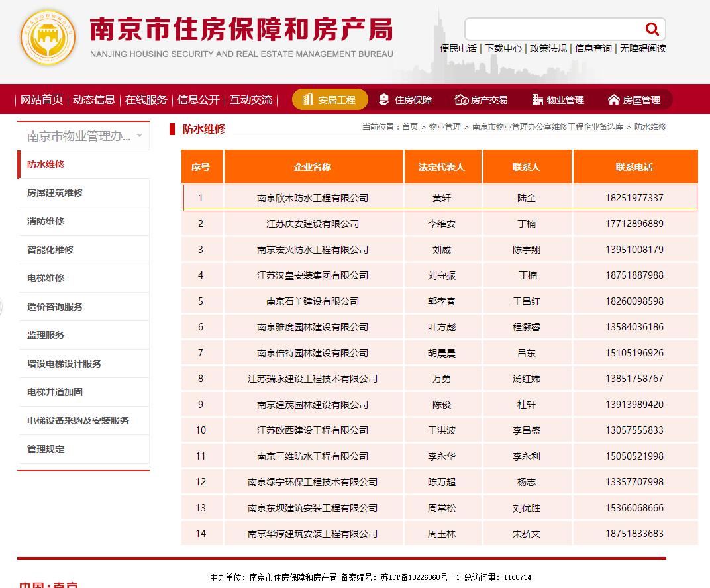This screenshot has height=588, width=710.
Task: Click company 南京宏火防水工程有限公司
Action: coord(313,250)
